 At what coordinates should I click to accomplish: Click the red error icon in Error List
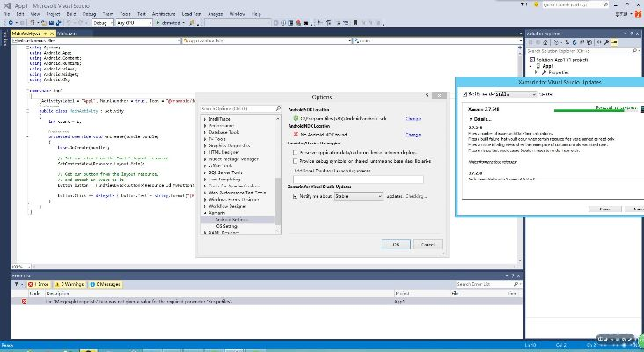pos(25,301)
